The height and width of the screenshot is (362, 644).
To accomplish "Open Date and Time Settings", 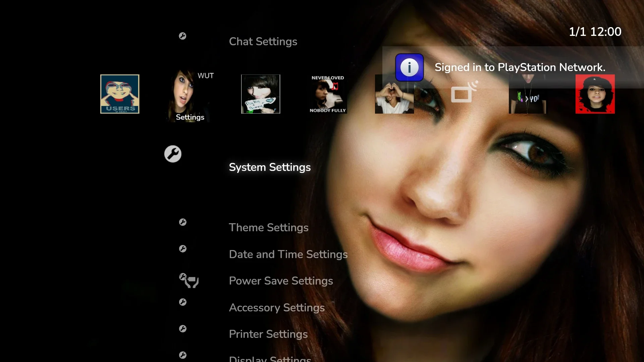I will (288, 254).
